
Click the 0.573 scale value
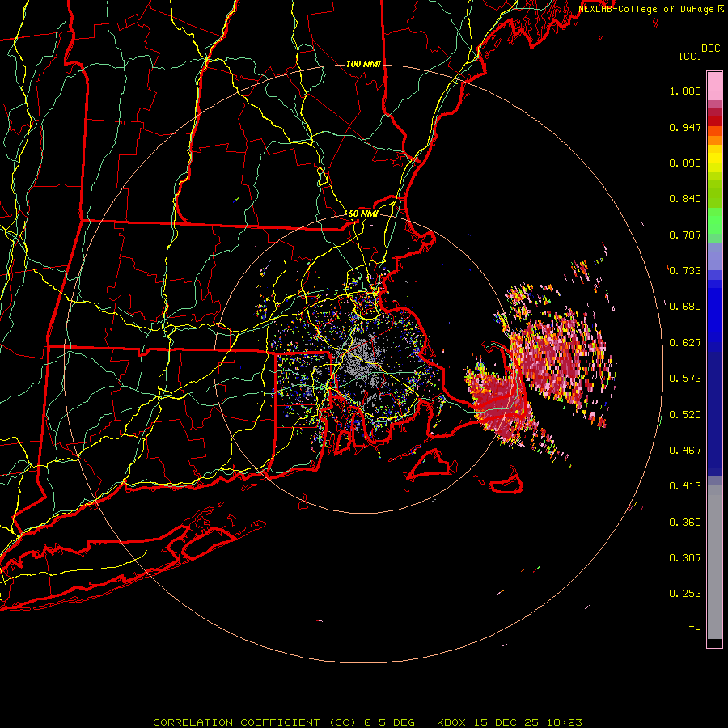point(685,379)
